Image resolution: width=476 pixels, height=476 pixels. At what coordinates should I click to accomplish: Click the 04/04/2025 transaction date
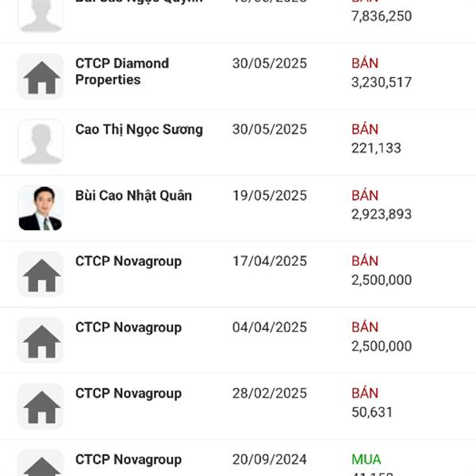(269, 327)
